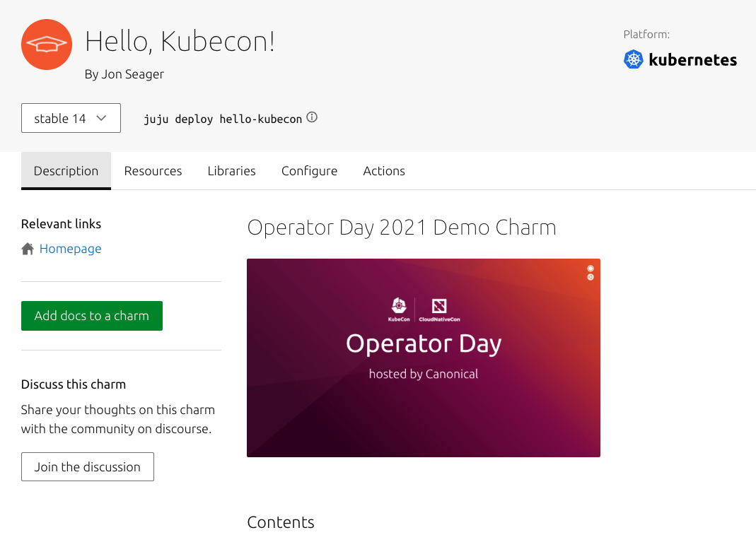Click the Add docs to a charm button
This screenshot has width=756, height=542.
[x=91, y=315]
